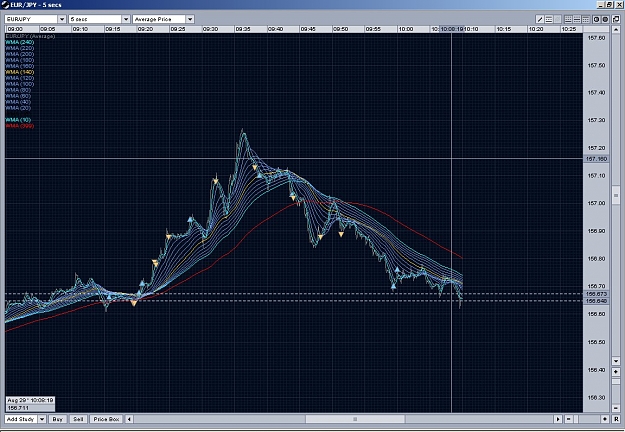Detach chart with the pop-out window icon
The height and width of the screenshot is (432, 625).
(x=616, y=19)
